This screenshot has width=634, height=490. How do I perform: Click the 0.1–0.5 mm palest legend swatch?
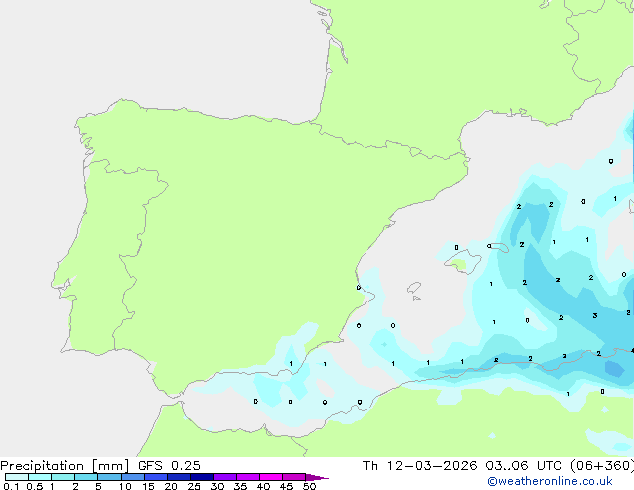(x=17, y=477)
